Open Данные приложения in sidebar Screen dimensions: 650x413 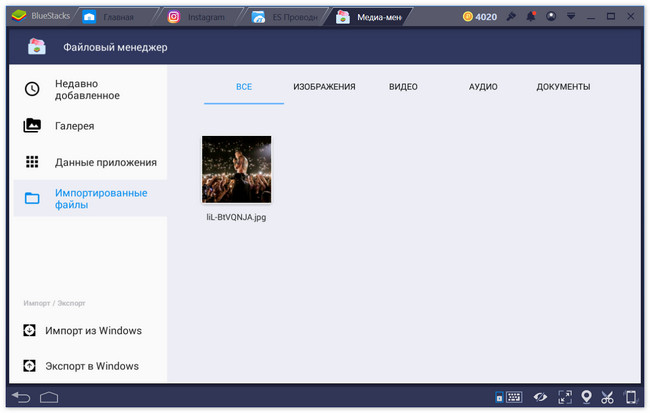click(x=90, y=162)
